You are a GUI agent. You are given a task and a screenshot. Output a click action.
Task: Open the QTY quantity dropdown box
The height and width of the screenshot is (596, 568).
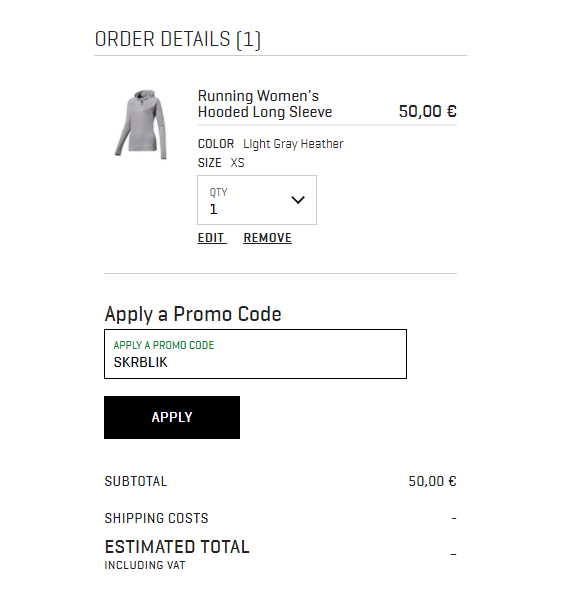pos(257,200)
